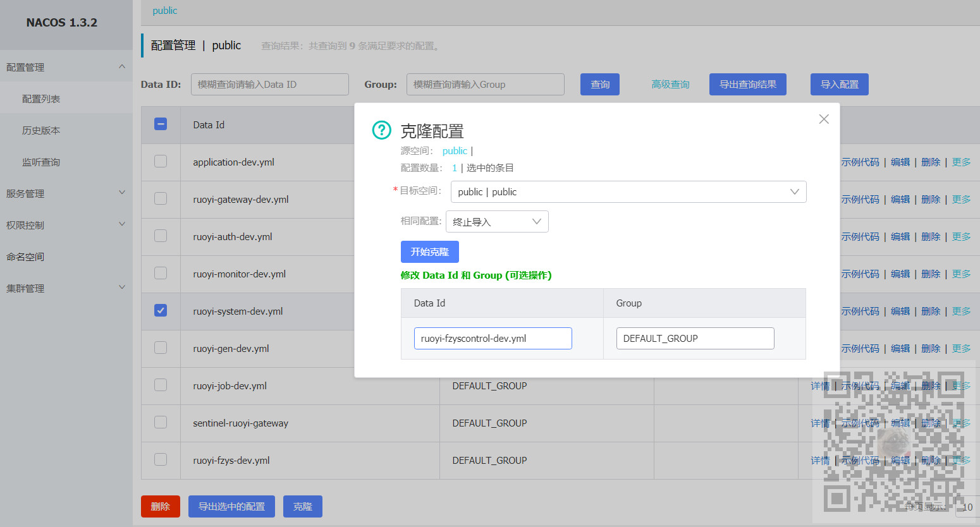Click the 导入配置 button
Viewport: 980px width, 527px height.
tap(840, 85)
